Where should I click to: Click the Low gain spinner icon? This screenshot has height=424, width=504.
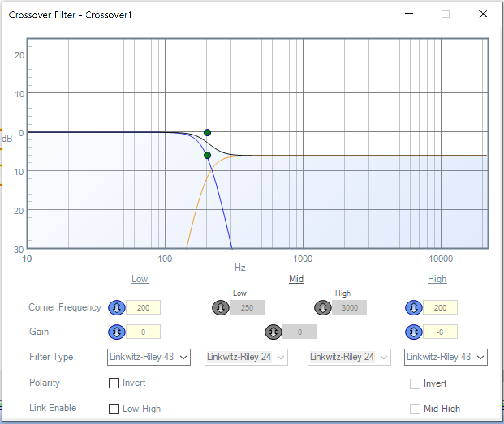point(116,332)
